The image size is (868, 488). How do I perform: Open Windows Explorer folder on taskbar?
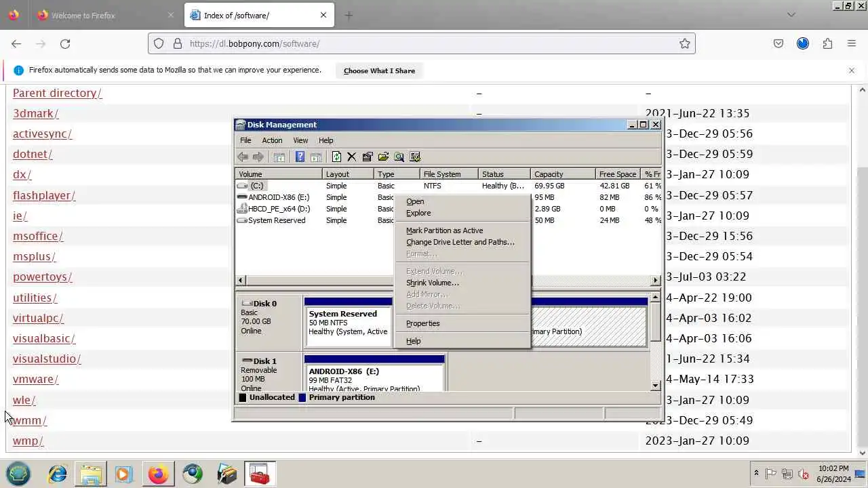click(x=90, y=474)
